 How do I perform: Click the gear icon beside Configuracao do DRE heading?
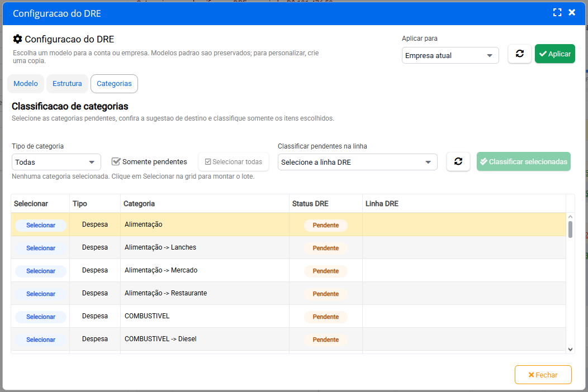point(18,39)
